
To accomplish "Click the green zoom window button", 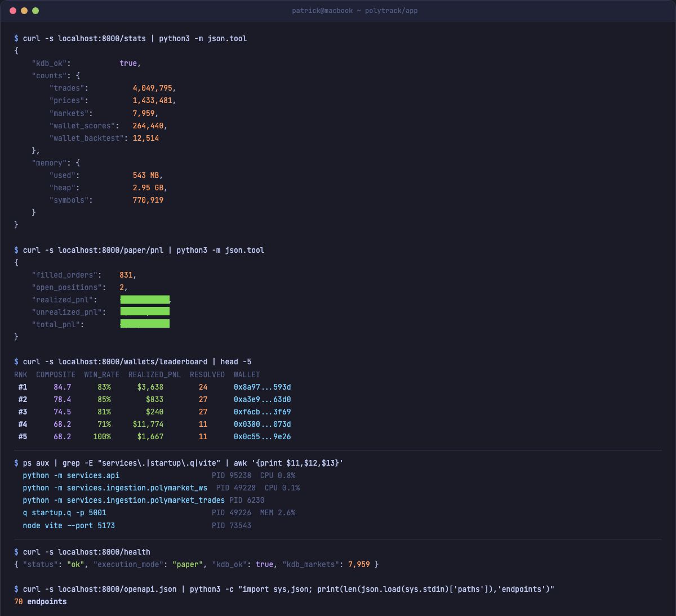I will coord(35,11).
